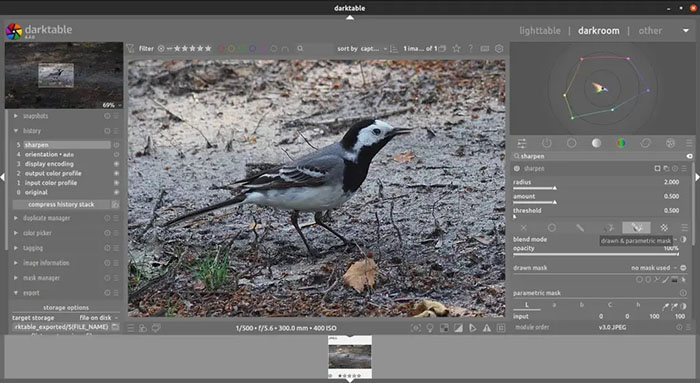Add a gradient drawn mask shape
The image size is (700, 383).
click(675, 280)
